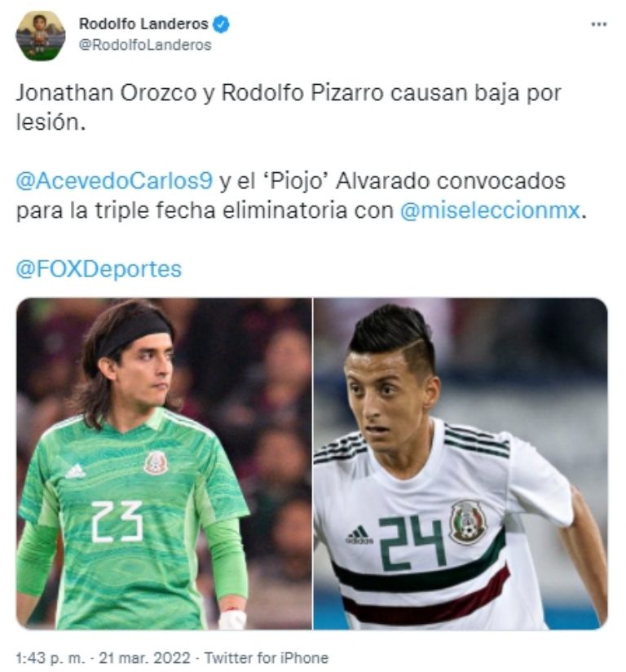Click the black headband on the goalkeeper
Viewport: 626px width, 672px height.
tap(135, 333)
